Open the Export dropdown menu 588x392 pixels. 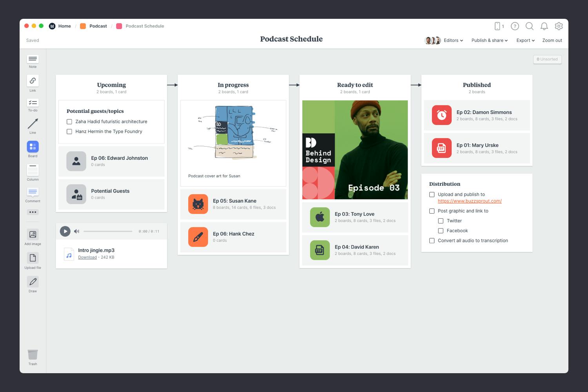[x=525, y=40]
